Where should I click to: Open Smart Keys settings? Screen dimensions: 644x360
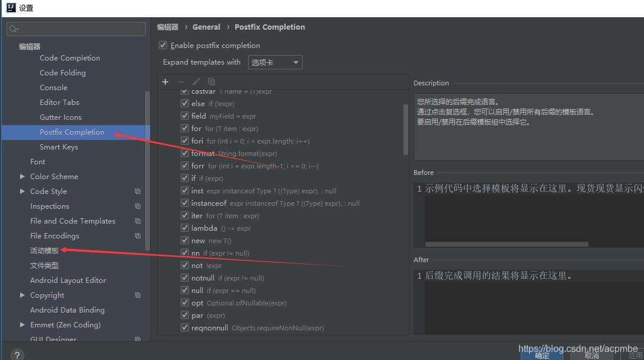pyautogui.click(x=59, y=146)
